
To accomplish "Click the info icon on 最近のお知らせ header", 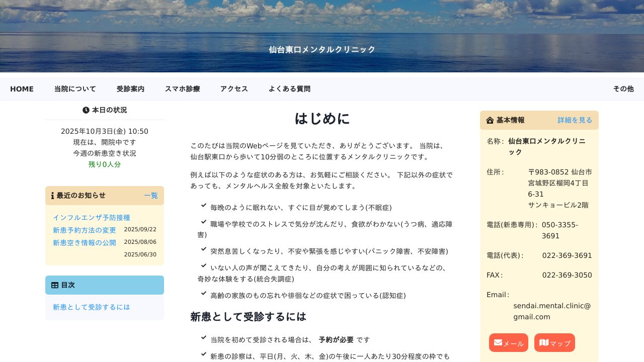I will (x=52, y=196).
